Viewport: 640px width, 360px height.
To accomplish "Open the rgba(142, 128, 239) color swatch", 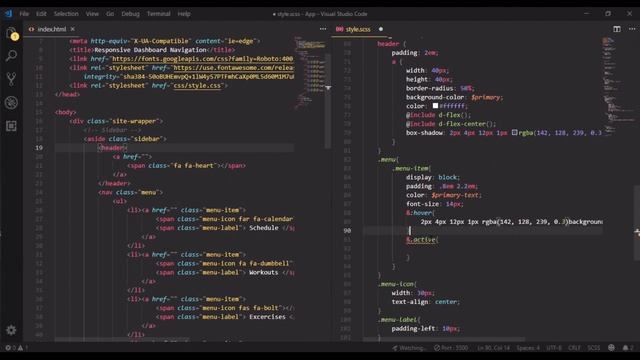I will (515, 133).
